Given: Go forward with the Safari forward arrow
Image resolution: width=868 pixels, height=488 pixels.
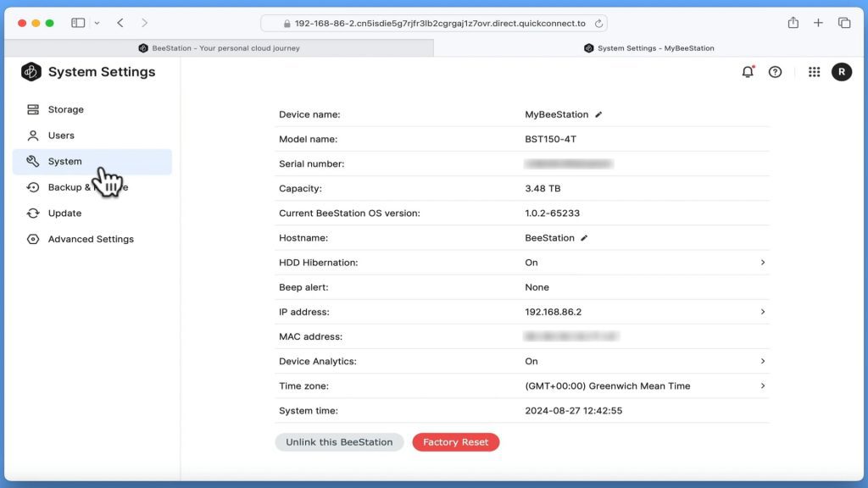Looking at the screenshot, I should coord(144,23).
